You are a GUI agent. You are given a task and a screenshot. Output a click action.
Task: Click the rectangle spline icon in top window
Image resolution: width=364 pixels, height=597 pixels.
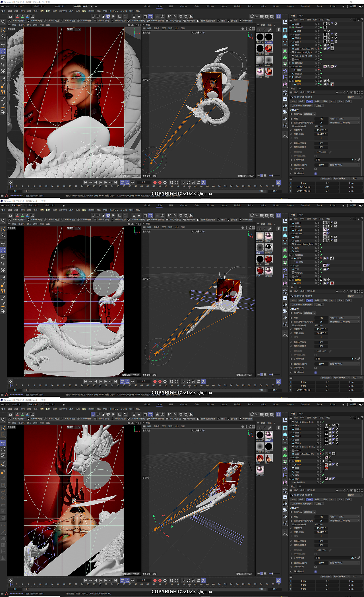(285, 30)
